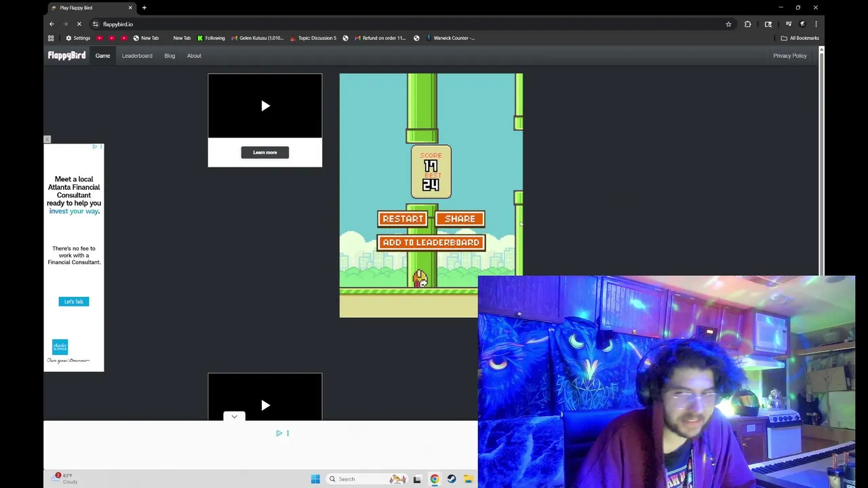Open Refund on order bookmark
Image resolution: width=868 pixels, height=488 pixels.
[x=380, y=38]
